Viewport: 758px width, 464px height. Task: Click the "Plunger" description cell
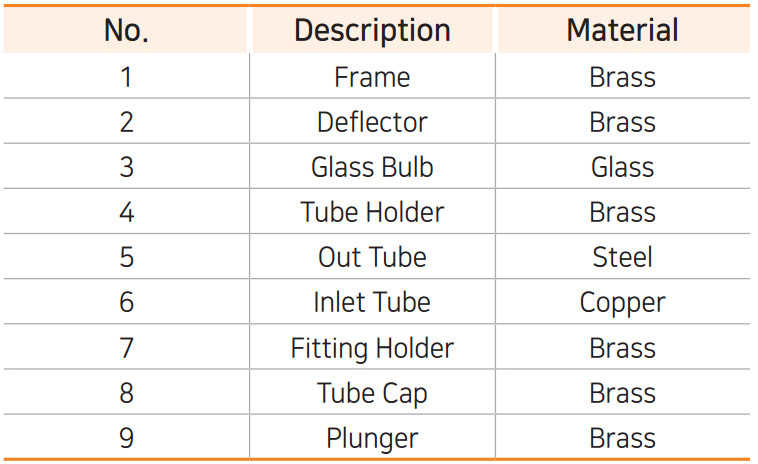coord(372,438)
